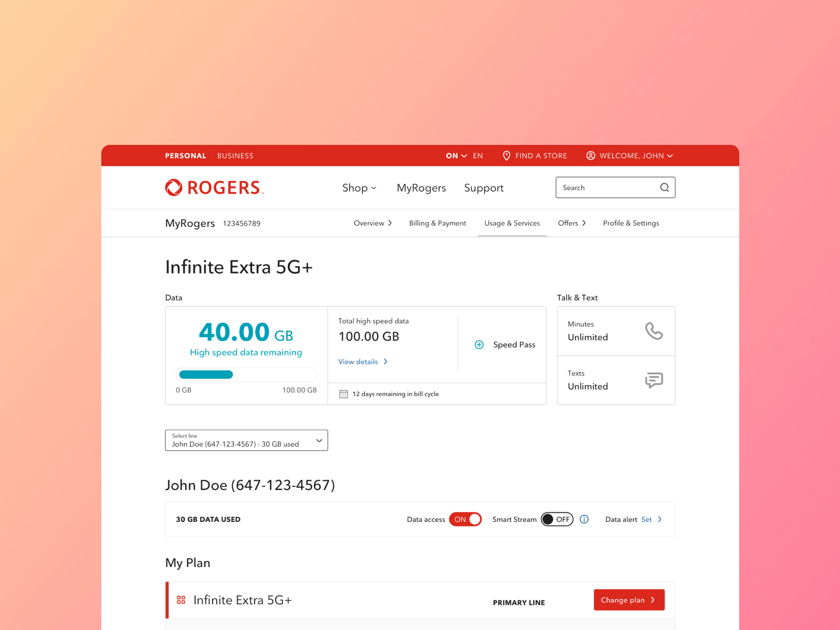Click the grid icon beside Infinite Extra 5G+

181,600
